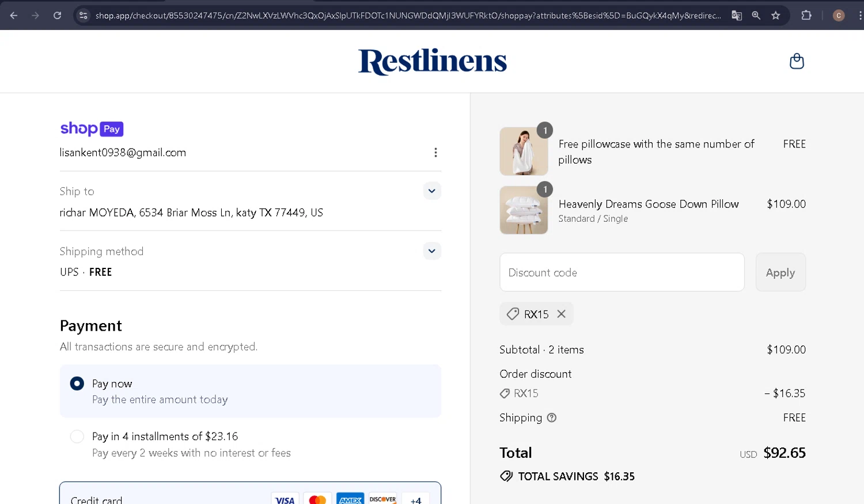Go back to the previous browser page
This screenshot has width=864, height=504.
[14, 16]
